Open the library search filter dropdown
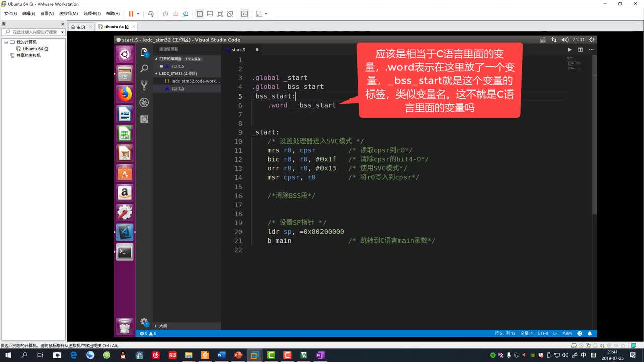The image size is (644, 362). [x=62, y=32]
